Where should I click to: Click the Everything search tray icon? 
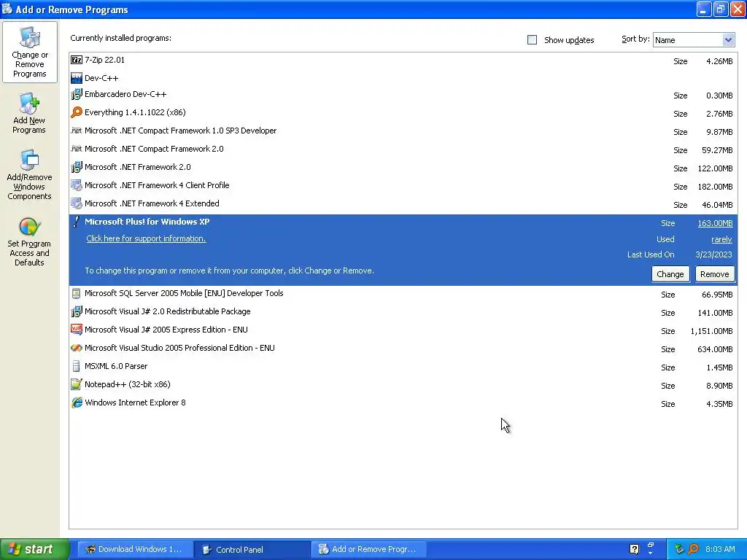[693, 549]
